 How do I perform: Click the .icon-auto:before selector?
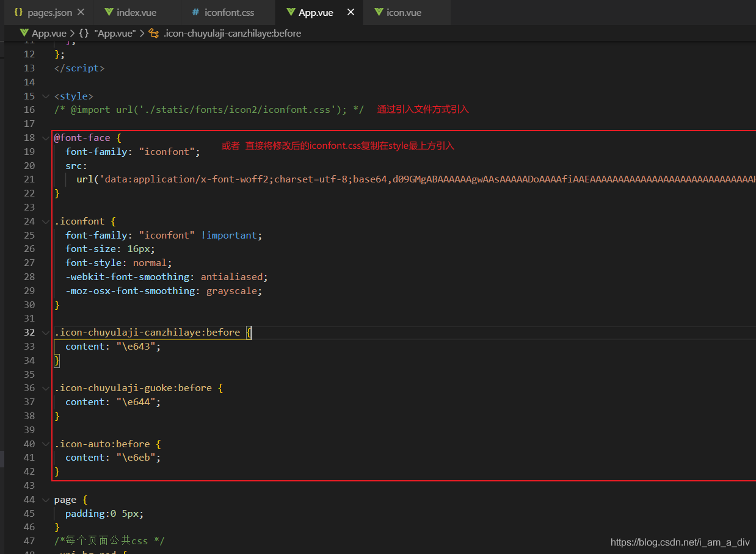point(102,444)
